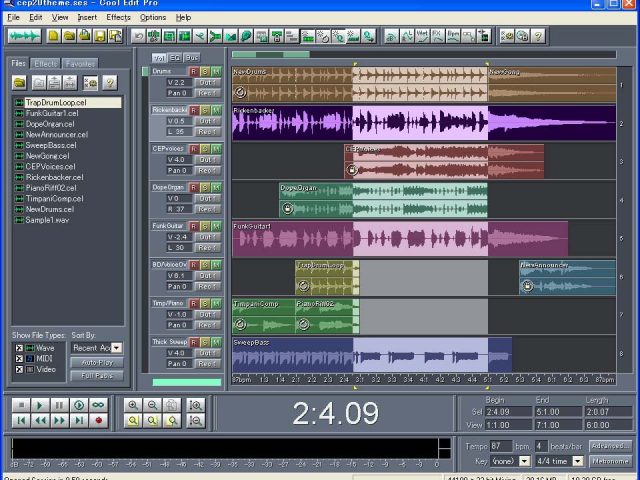Arm record on the CEPVoices track

pos(194,149)
